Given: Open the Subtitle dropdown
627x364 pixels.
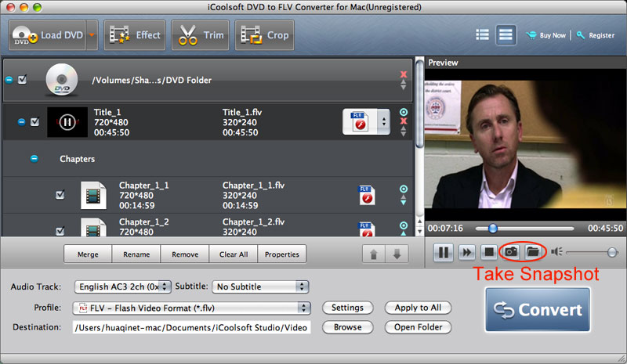Looking at the screenshot, I should point(260,287).
